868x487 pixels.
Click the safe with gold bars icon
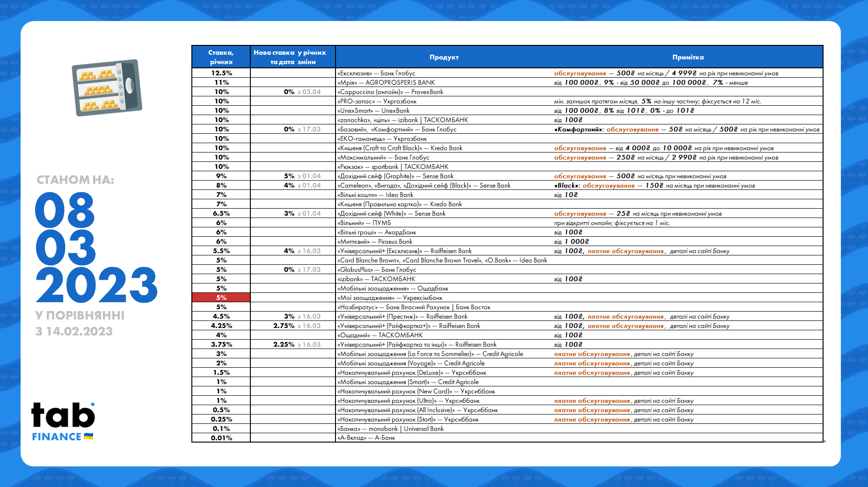[107, 87]
